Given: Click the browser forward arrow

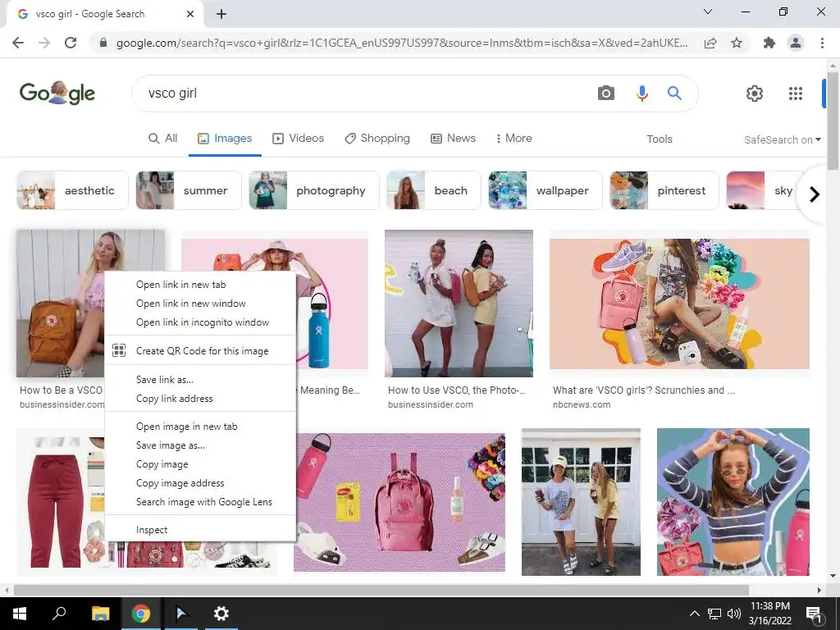Looking at the screenshot, I should click(x=44, y=43).
